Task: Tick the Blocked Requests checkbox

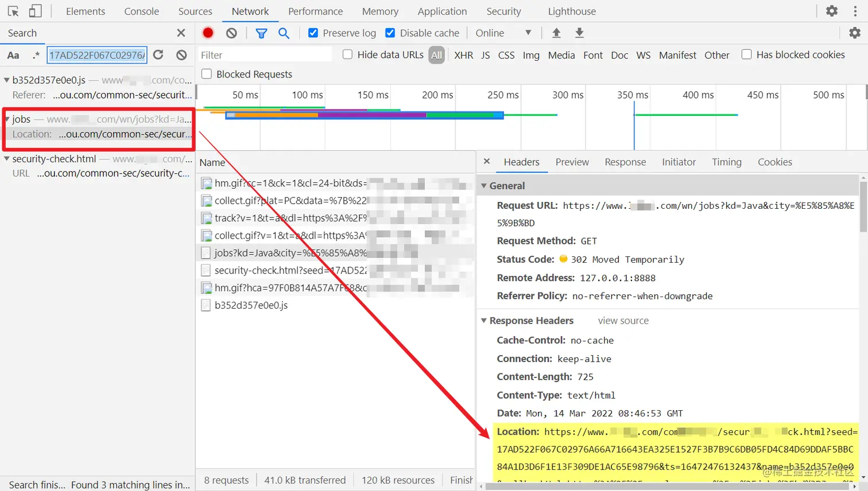Action: (x=207, y=74)
